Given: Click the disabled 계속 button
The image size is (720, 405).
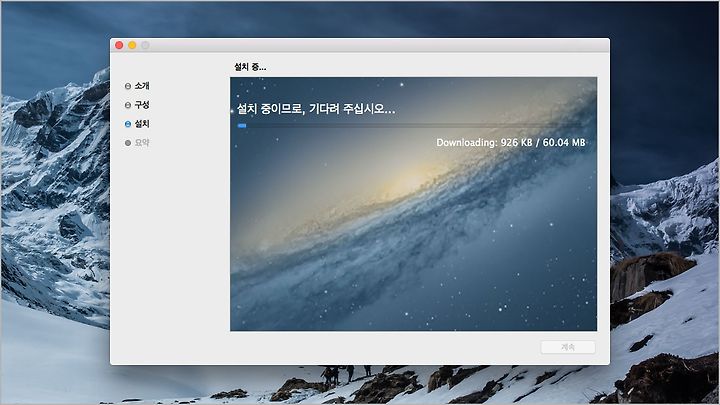Looking at the screenshot, I should tap(568, 347).
